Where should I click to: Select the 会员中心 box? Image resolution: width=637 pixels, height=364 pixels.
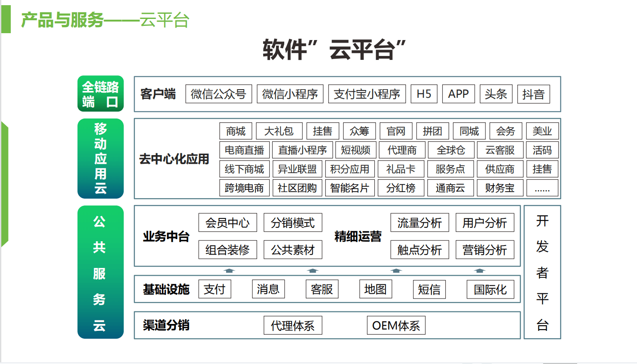(x=228, y=223)
